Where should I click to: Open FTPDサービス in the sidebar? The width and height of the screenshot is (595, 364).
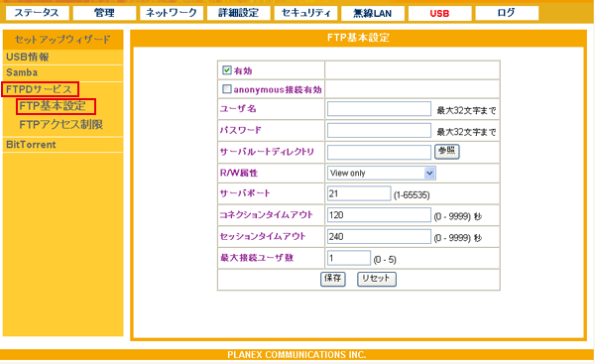[x=40, y=89]
